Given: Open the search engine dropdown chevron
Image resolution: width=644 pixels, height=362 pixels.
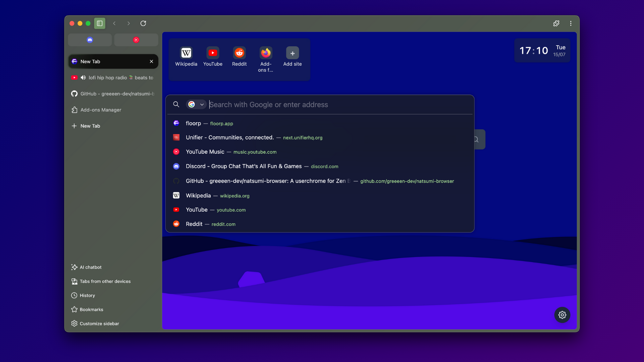Looking at the screenshot, I should pyautogui.click(x=202, y=104).
